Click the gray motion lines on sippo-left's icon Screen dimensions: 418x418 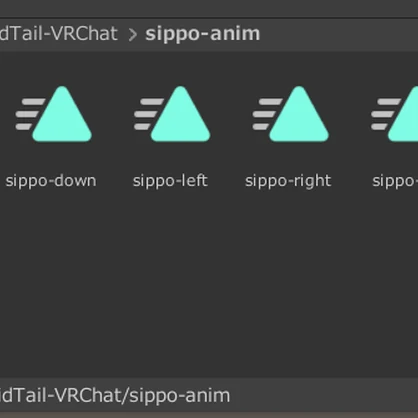pyautogui.click(x=148, y=114)
